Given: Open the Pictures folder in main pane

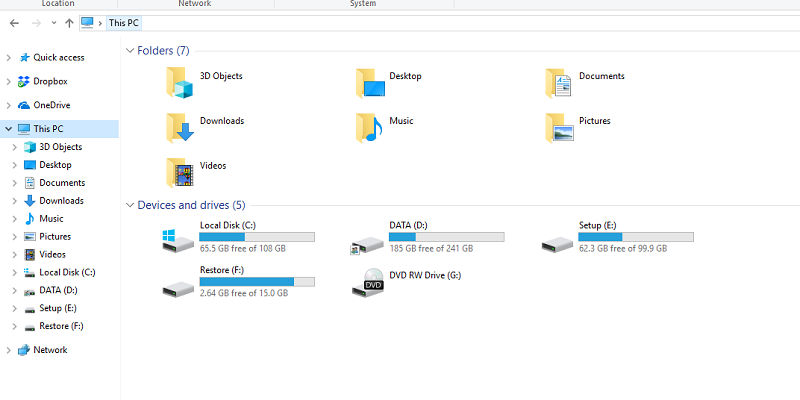Looking at the screenshot, I should (x=560, y=126).
